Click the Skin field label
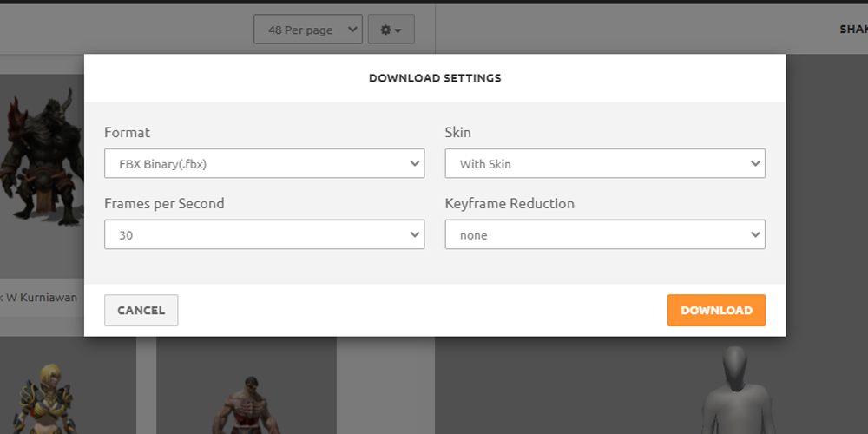This screenshot has width=868, height=434. point(457,133)
